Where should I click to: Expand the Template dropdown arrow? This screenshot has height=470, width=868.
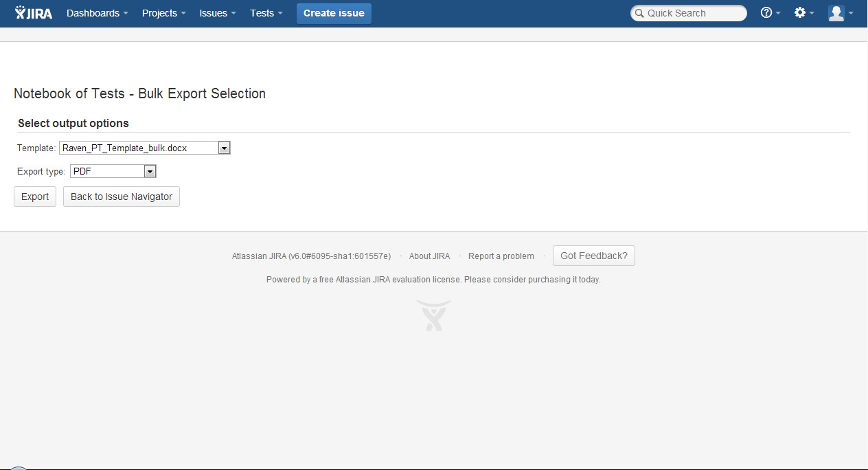click(224, 148)
